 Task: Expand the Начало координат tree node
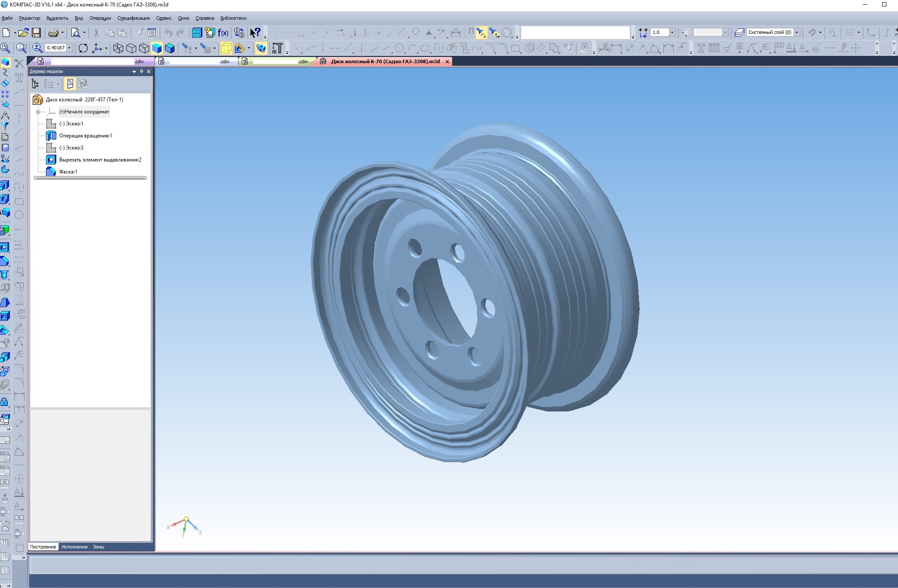[38, 112]
